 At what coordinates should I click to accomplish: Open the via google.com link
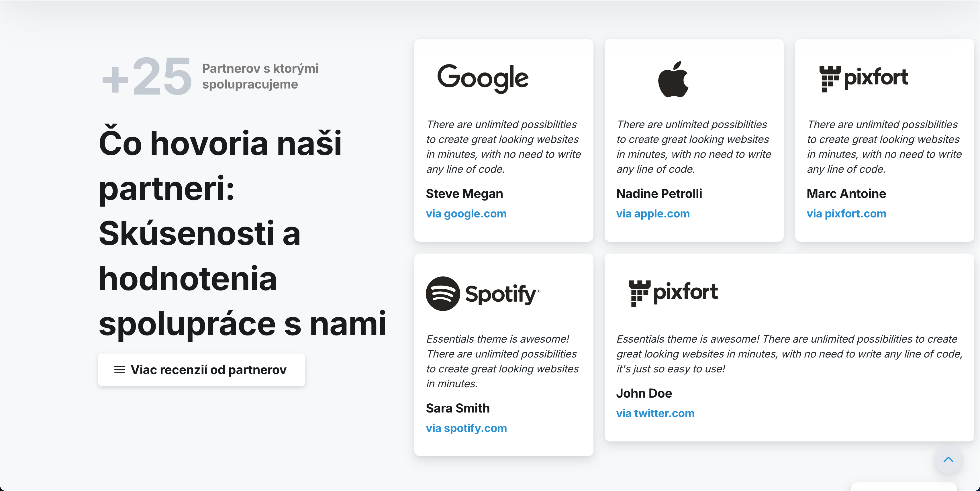[466, 214]
